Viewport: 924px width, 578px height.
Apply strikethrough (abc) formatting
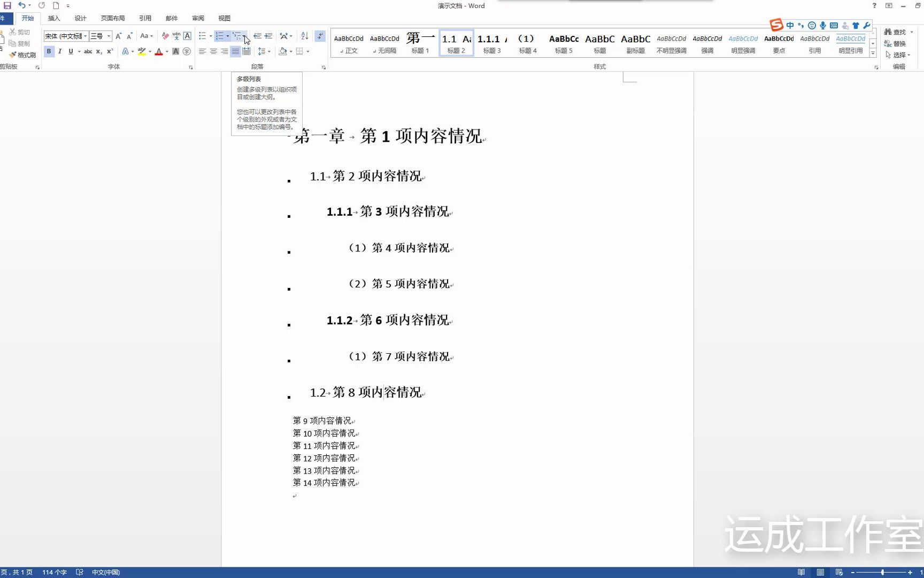click(x=88, y=51)
